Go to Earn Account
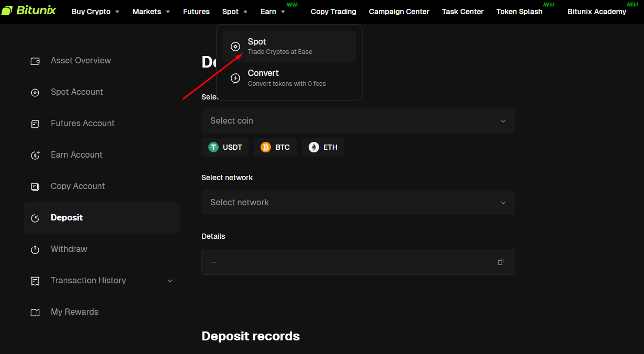The height and width of the screenshot is (354, 644). 102,155
